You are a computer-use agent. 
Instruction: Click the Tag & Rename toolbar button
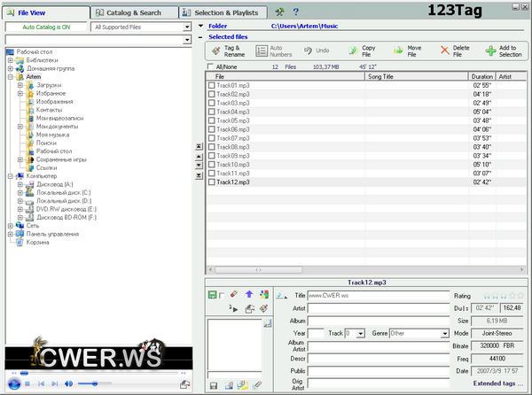point(229,50)
